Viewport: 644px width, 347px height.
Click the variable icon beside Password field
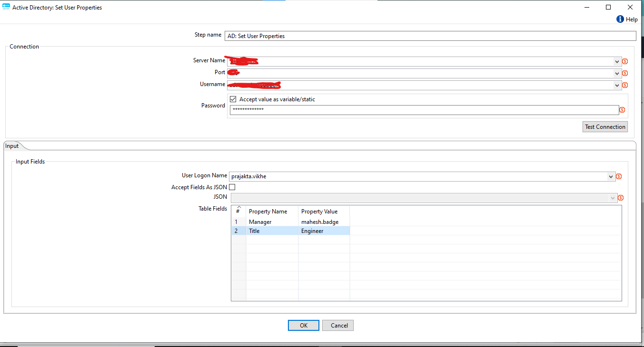[622, 110]
